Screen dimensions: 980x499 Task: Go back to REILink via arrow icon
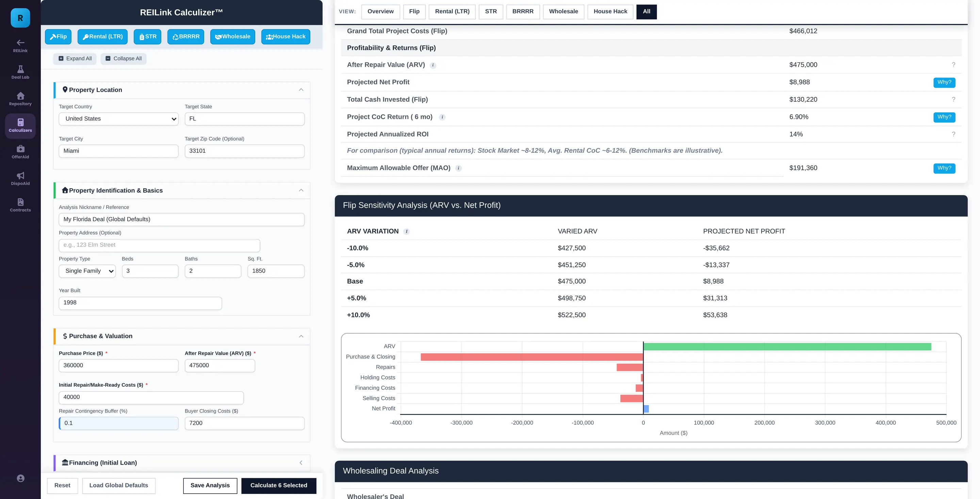click(x=20, y=43)
